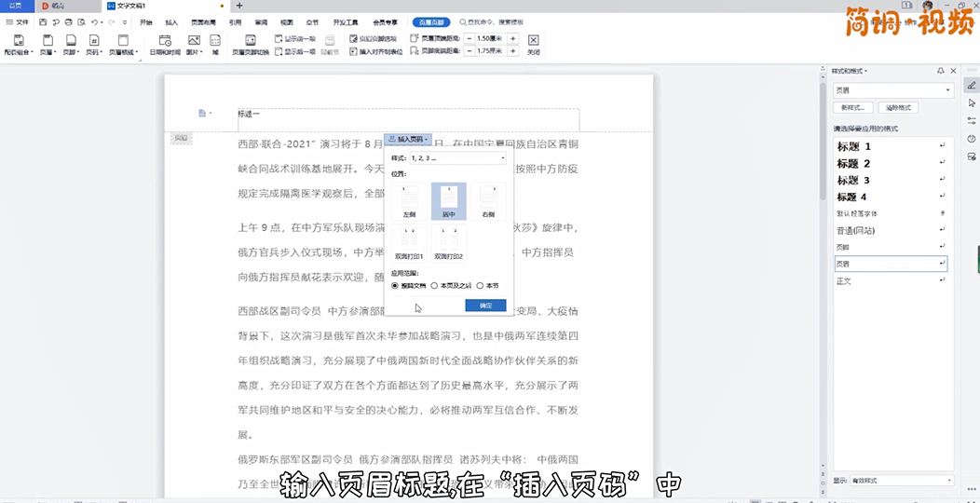This screenshot has width=980, height=503.
Task: Choose the 右侧 right-side position thumbnail
Action: [x=488, y=199]
